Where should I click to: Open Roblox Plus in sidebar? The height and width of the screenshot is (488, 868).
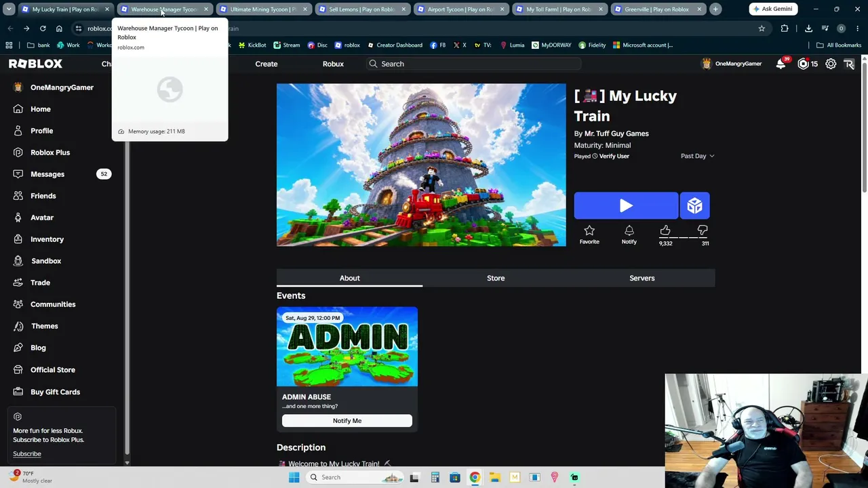50,152
